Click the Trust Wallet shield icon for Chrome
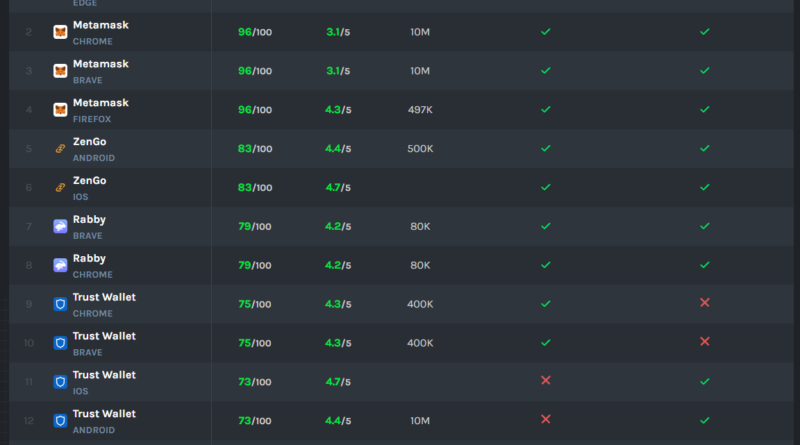Viewport: 800px width, 445px height. coord(60,304)
